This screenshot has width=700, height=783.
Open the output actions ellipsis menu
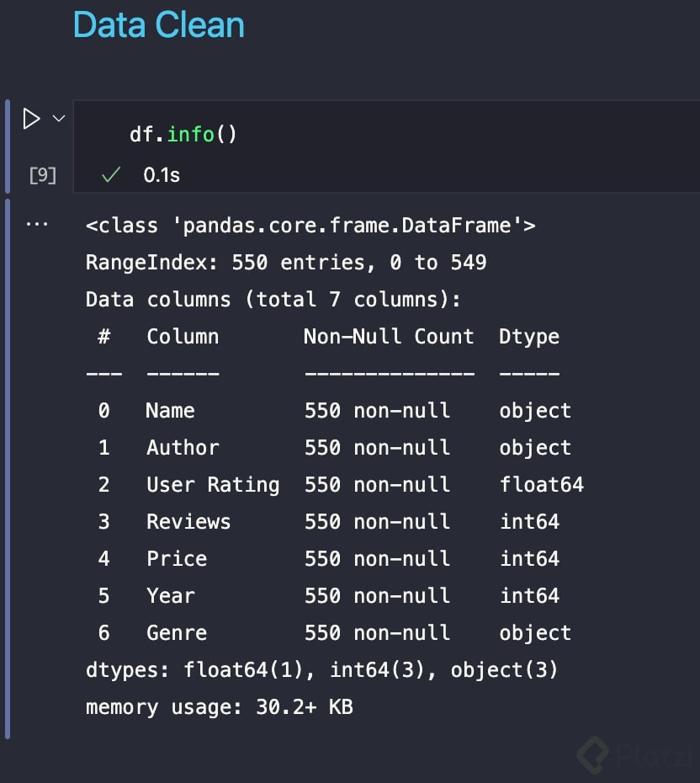37,225
